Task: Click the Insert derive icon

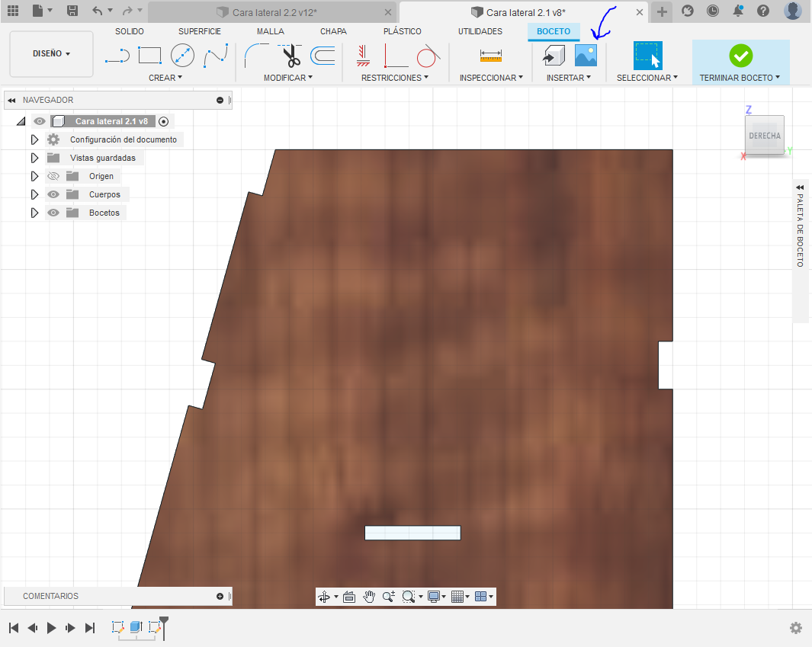Action: pos(554,56)
